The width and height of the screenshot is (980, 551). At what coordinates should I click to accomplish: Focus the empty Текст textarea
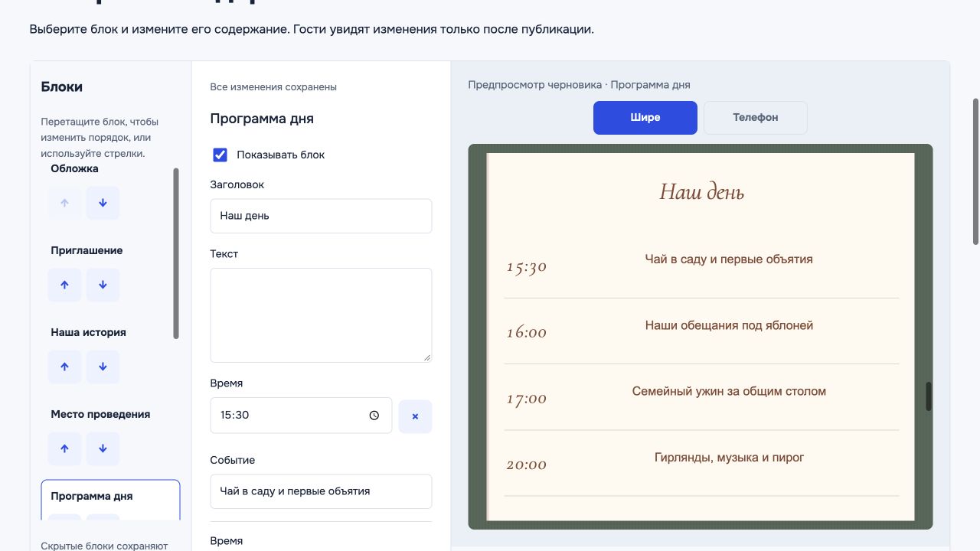pos(321,315)
